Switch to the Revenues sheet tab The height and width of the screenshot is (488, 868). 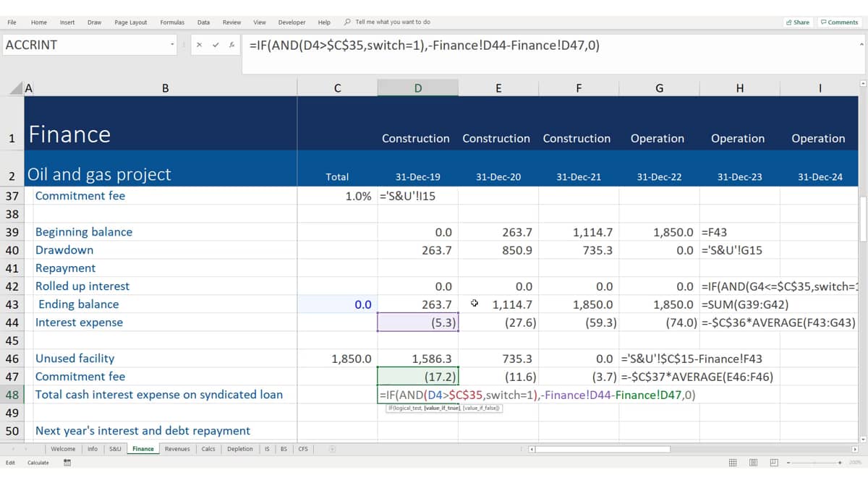pos(177,449)
